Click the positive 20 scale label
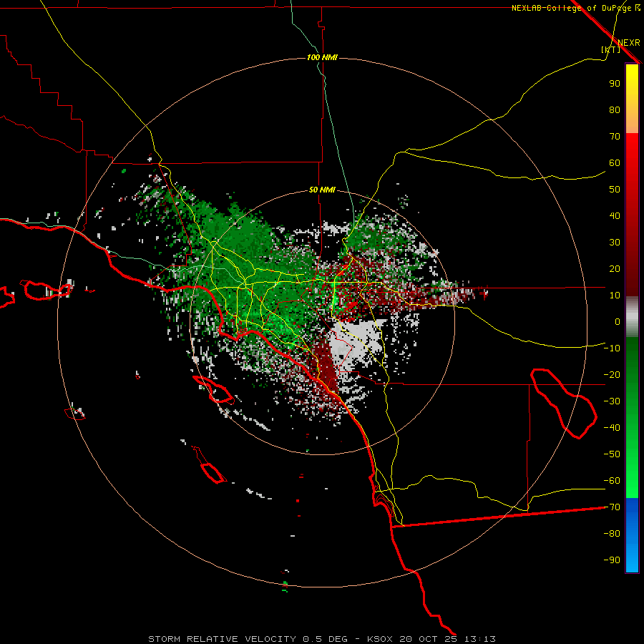The height and width of the screenshot is (644, 644). click(x=615, y=269)
